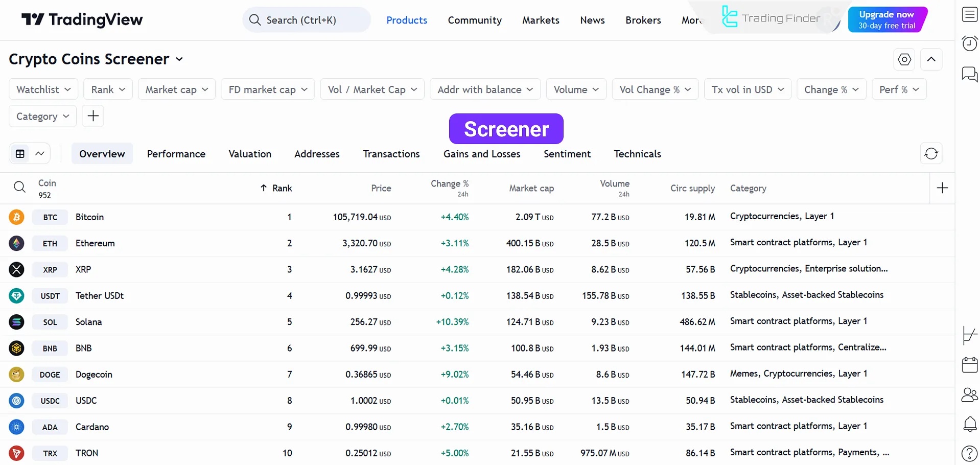The image size is (980, 465).
Task: Open the Crypto Coins Screener title dropdown
Action: [96, 59]
